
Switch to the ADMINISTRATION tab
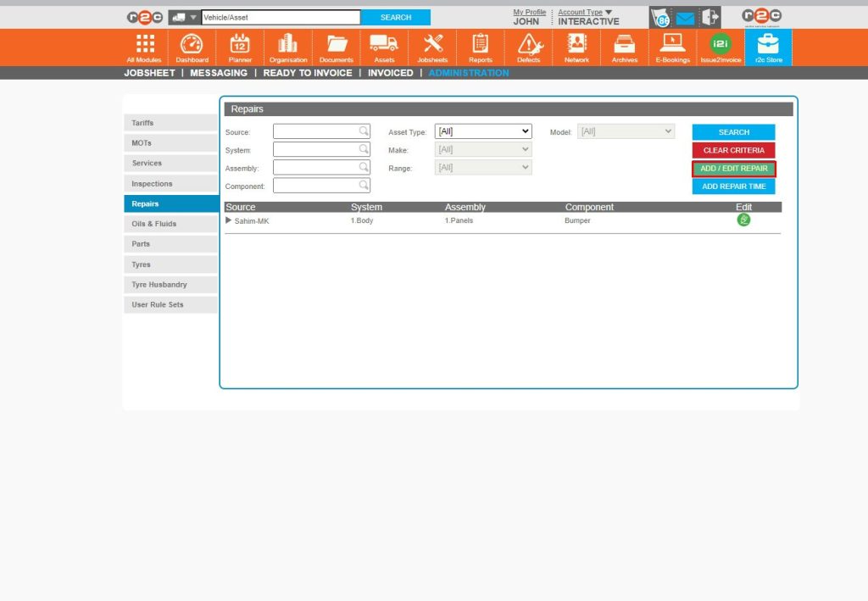[468, 73]
